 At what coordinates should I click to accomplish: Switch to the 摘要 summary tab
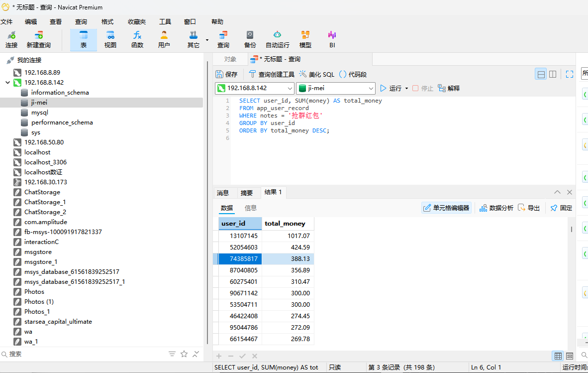246,193
